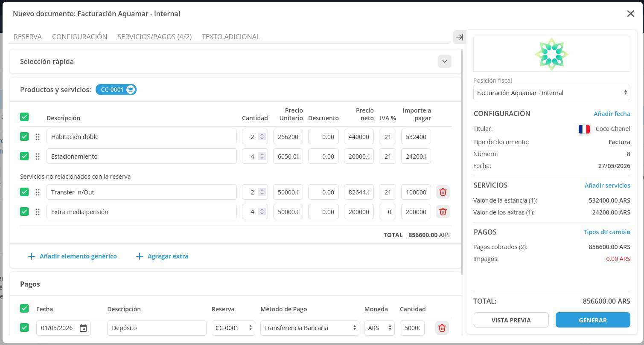The width and height of the screenshot is (644, 345).
Task: Open the Reserva CC-0001 dropdown
Action: pyautogui.click(x=233, y=328)
